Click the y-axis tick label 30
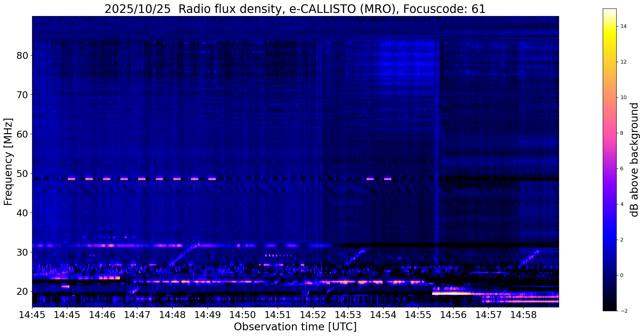This screenshot has height=336, width=644. [x=22, y=252]
